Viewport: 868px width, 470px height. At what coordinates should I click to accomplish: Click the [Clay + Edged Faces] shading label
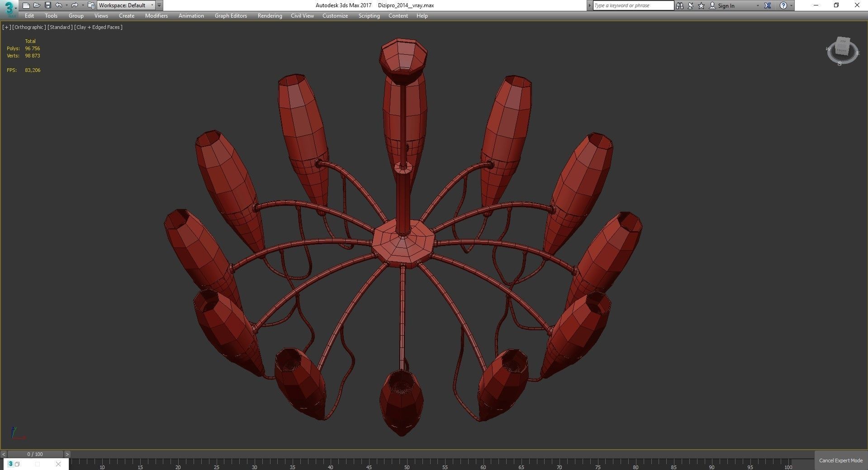click(x=99, y=27)
